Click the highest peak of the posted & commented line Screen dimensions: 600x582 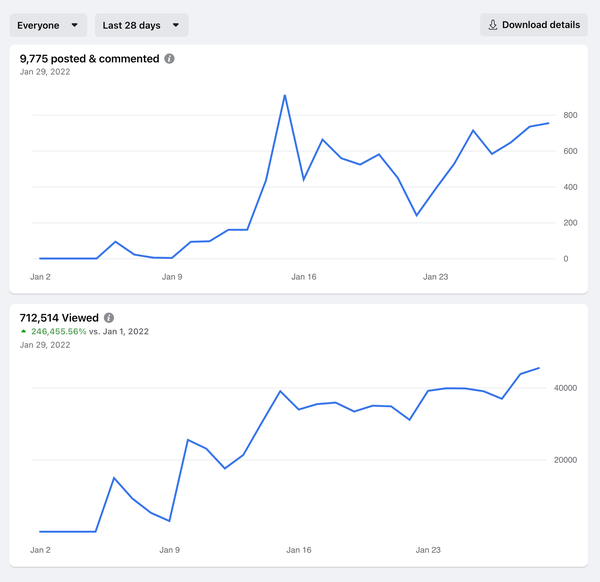[285, 96]
